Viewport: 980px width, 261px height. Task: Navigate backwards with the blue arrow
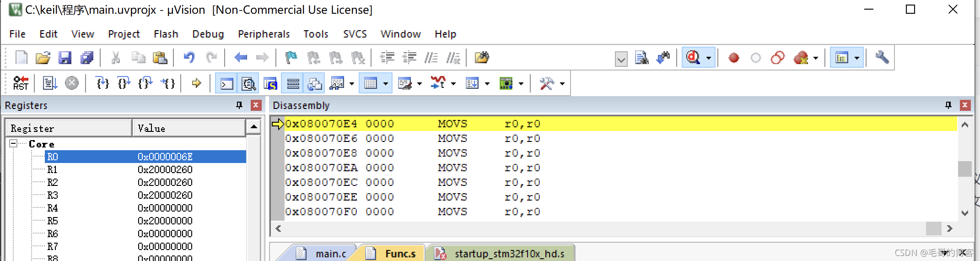tap(241, 58)
